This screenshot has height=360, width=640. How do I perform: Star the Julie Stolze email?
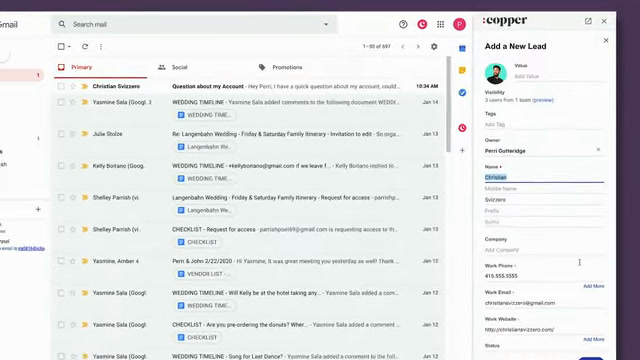(73, 134)
